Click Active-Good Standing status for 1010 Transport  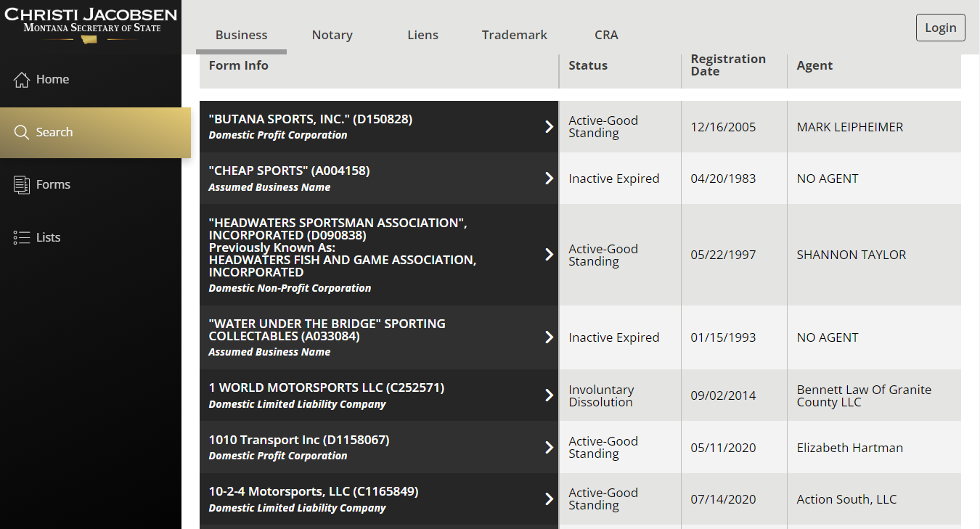(x=603, y=448)
